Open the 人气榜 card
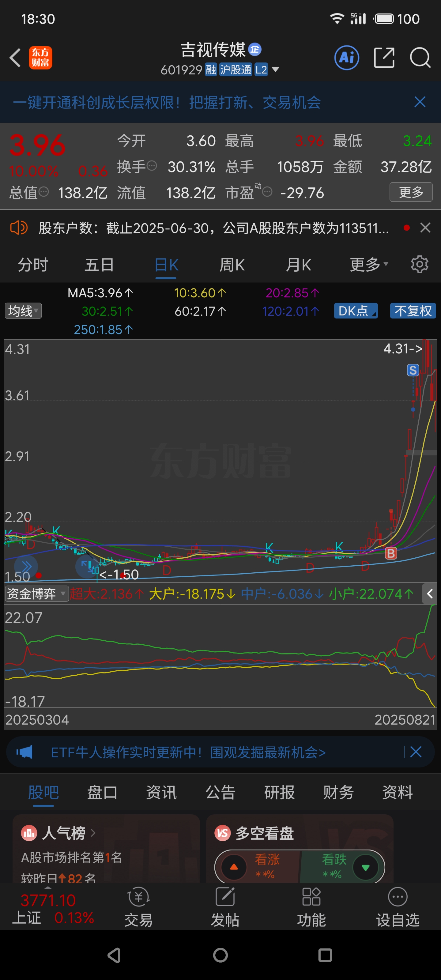Screen dimensions: 441x980 [x=106, y=849]
